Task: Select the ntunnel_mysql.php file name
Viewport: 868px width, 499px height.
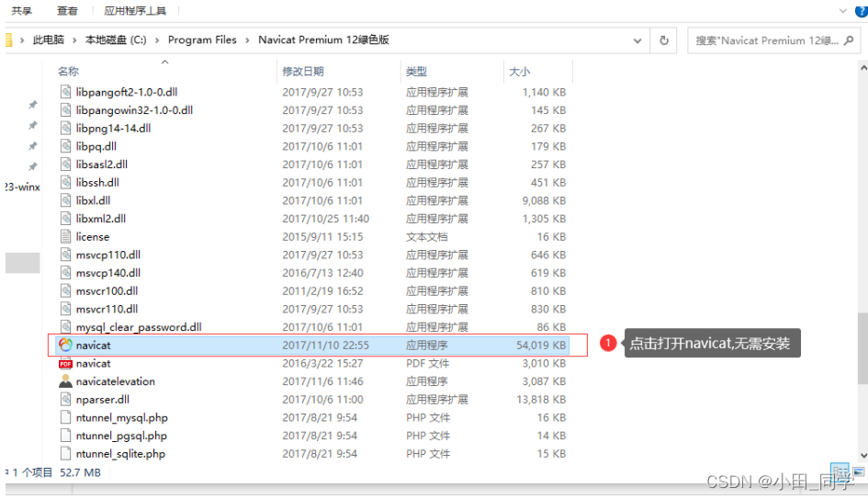Action: [x=122, y=417]
